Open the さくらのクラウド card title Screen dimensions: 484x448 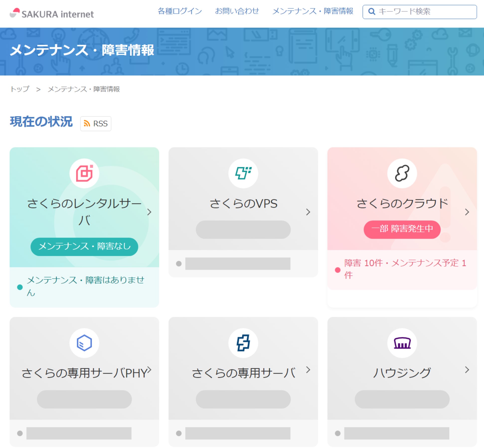click(x=402, y=204)
